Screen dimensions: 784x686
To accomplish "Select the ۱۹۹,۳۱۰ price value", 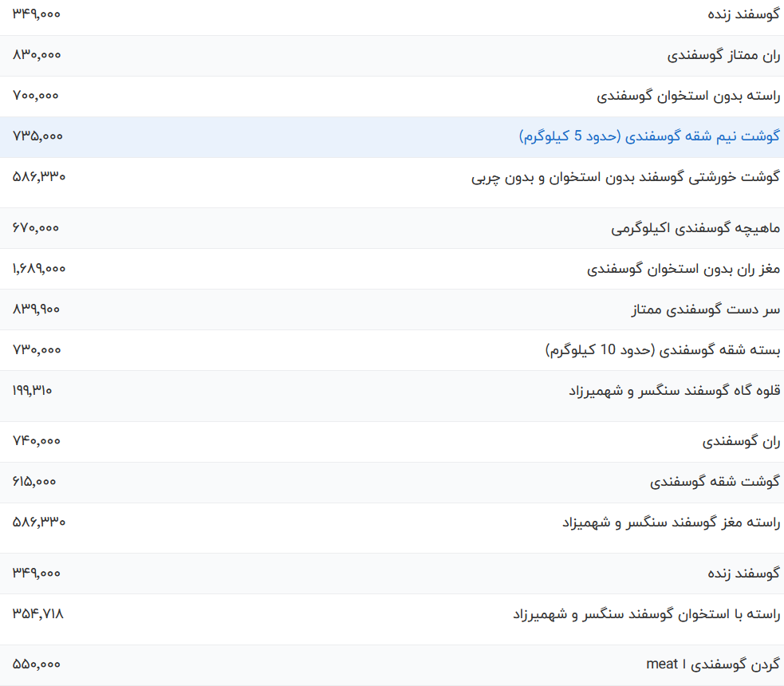I will pyautogui.click(x=33, y=390).
